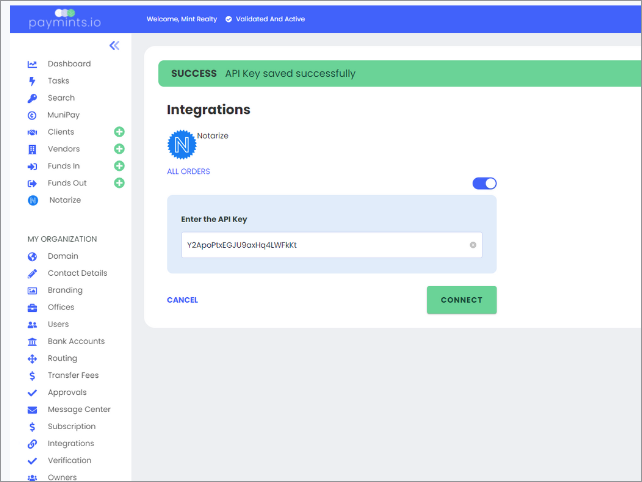Click the paymints.io logo
This screenshot has height=482, width=642.
click(x=65, y=18)
